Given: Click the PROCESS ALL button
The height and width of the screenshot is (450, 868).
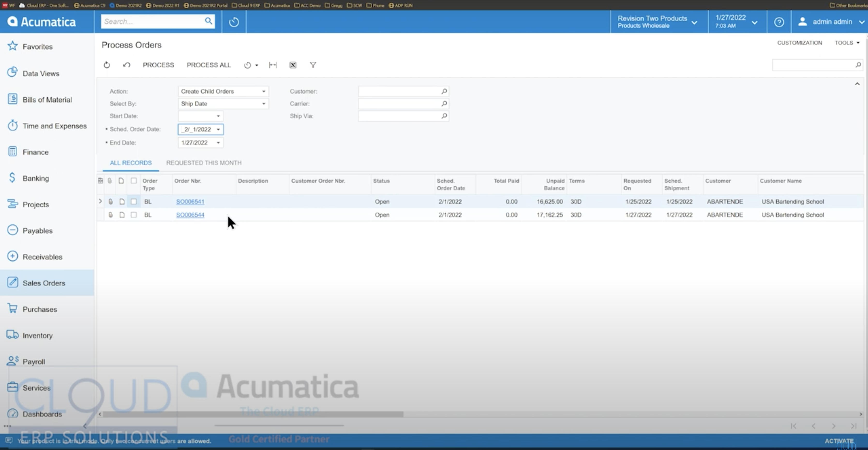Looking at the screenshot, I should pyautogui.click(x=208, y=65).
